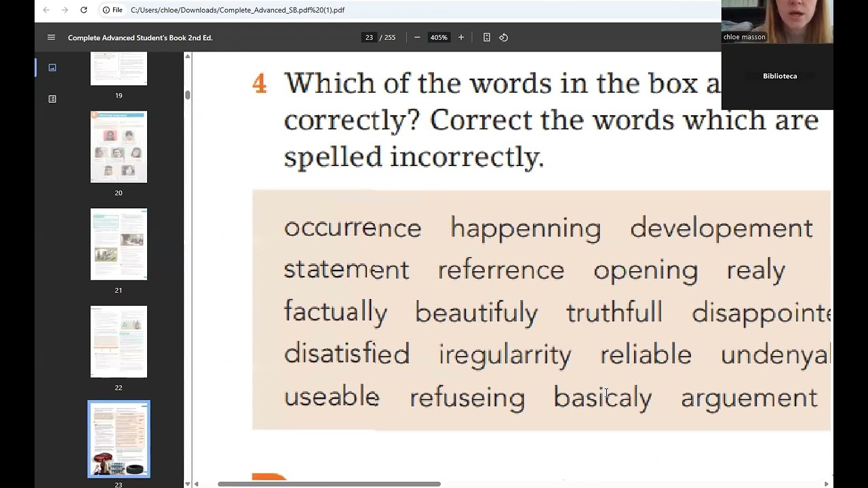Show thumbnails view in sidebar
The width and height of the screenshot is (868, 488).
pos(52,67)
